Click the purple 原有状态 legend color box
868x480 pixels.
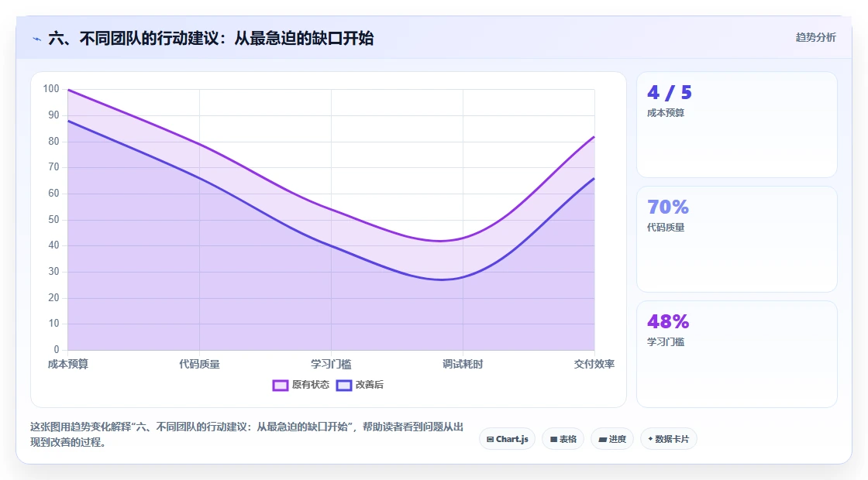click(x=281, y=386)
